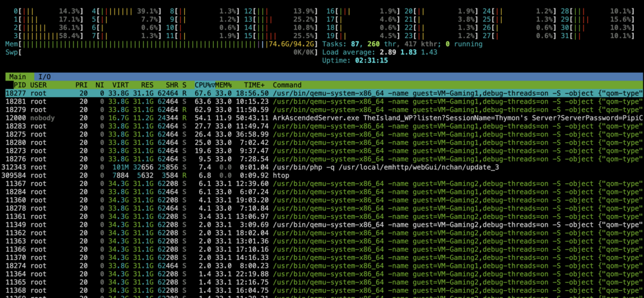Click the Swp meter showing 0K/0K
Image resolution: width=644 pixels, height=298 pixels.
(x=162, y=52)
